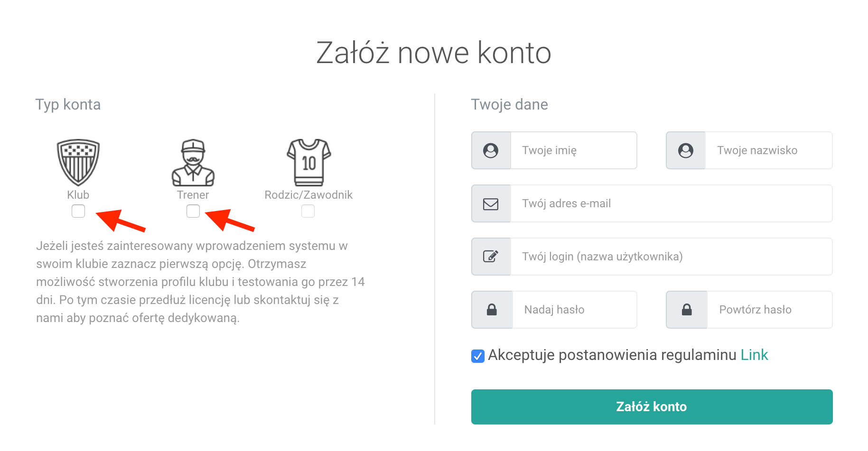Open the regulations Link
The width and height of the screenshot is (868, 451).
[x=754, y=355]
